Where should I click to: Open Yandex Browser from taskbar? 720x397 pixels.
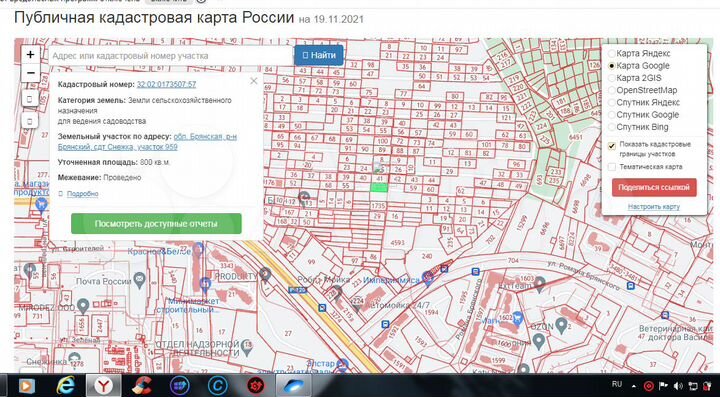[104, 386]
